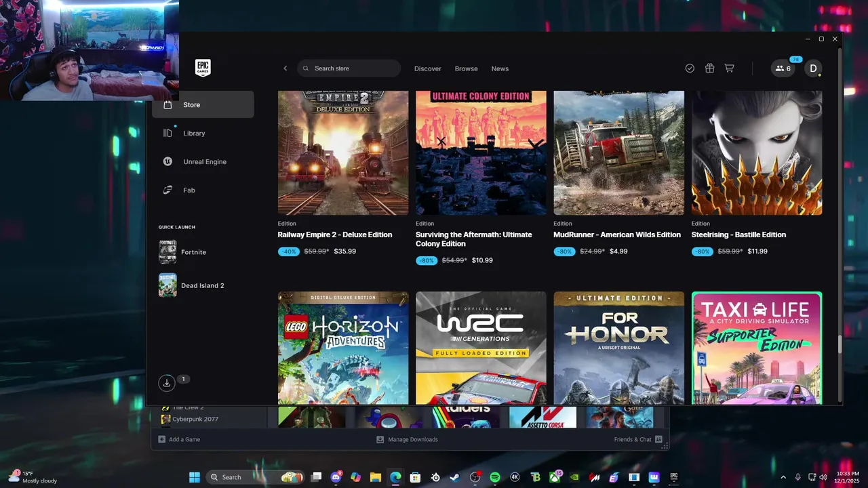868x488 pixels.
Task: Click the $35.99 Railway Empire price
Action: [345, 251]
